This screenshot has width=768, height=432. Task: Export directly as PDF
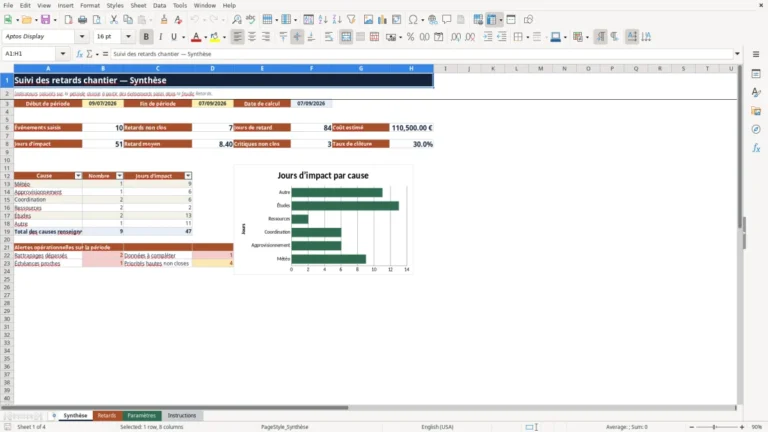(68, 20)
